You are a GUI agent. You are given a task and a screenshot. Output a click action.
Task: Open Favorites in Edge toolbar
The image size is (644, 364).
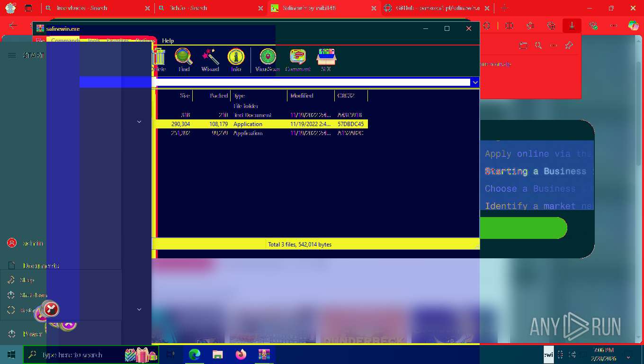530,26
